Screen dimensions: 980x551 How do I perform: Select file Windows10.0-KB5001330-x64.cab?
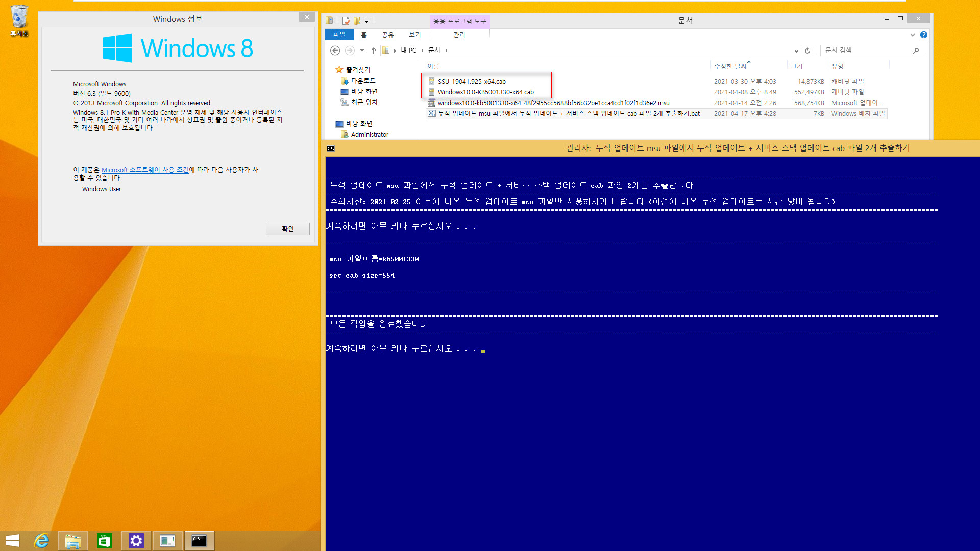[x=485, y=92]
